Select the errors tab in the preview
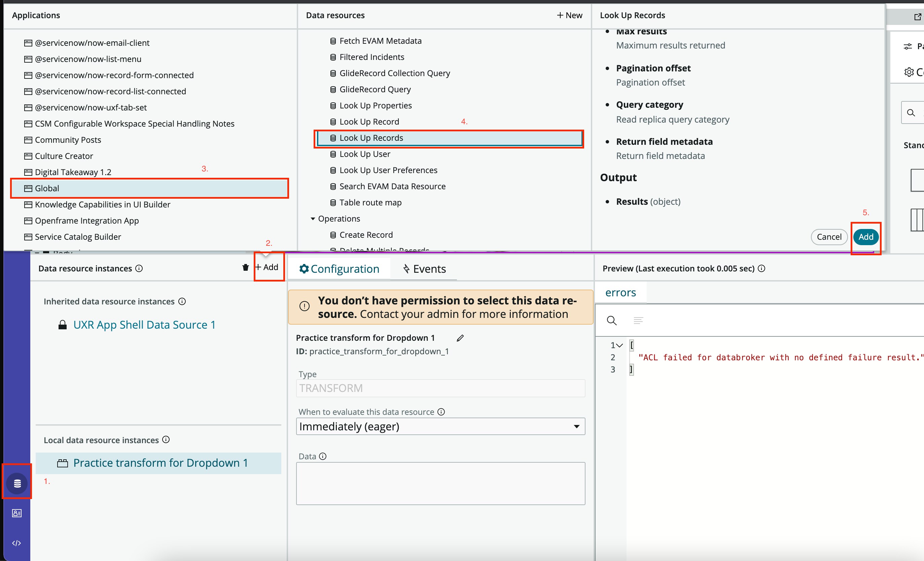 tap(620, 292)
